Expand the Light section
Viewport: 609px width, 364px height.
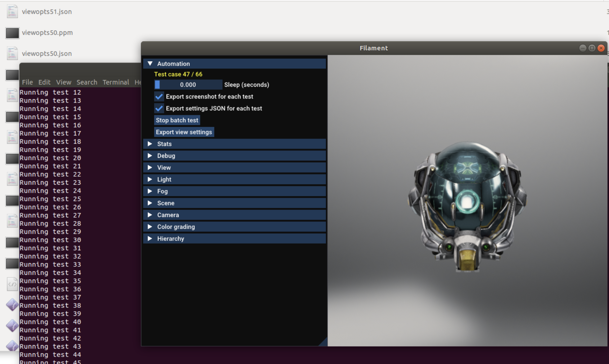pos(235,179)
